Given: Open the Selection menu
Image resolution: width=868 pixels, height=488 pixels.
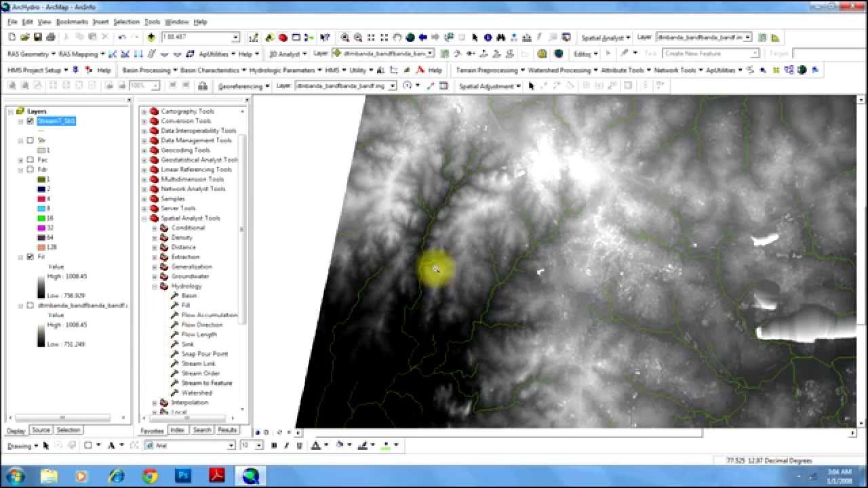Looking at the screenshot, I should (126, 22).
